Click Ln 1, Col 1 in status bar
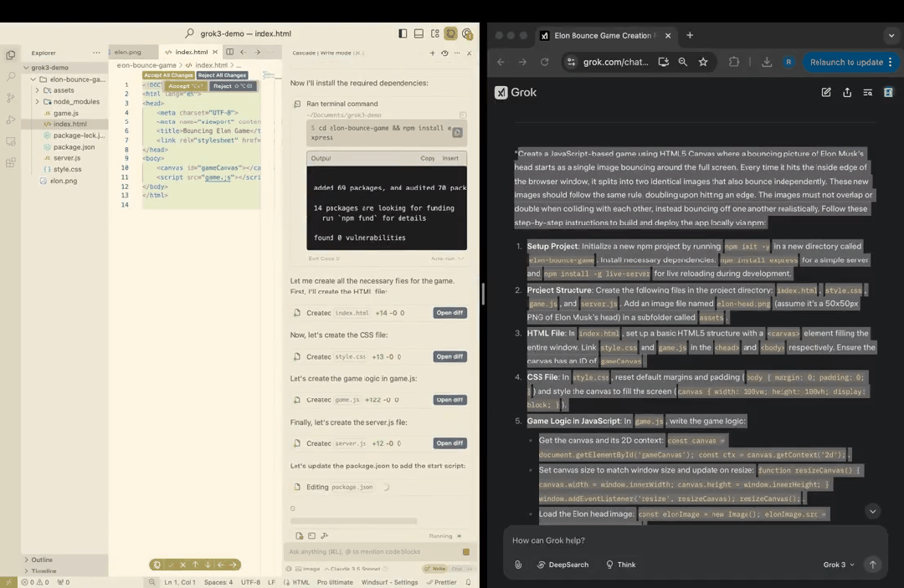 pyautogui.click(x=180, y=582)
